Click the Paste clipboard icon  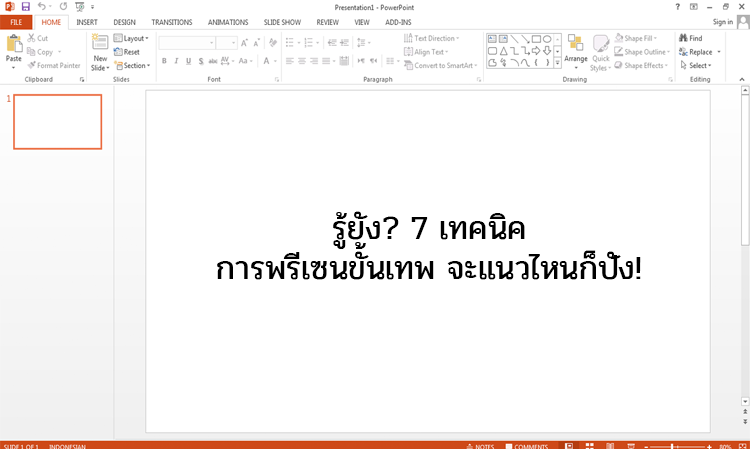tap(14, 44)
